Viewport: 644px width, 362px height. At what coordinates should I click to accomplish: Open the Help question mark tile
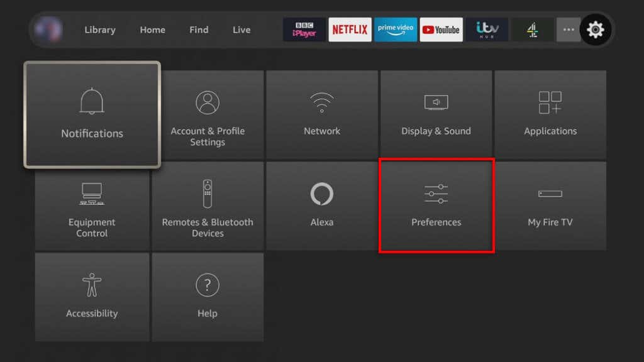pyautogui.click(x=208, y=297)
